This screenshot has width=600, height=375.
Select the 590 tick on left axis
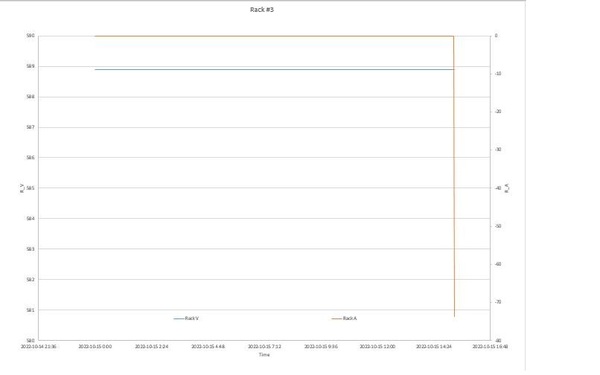click(30, 36)
